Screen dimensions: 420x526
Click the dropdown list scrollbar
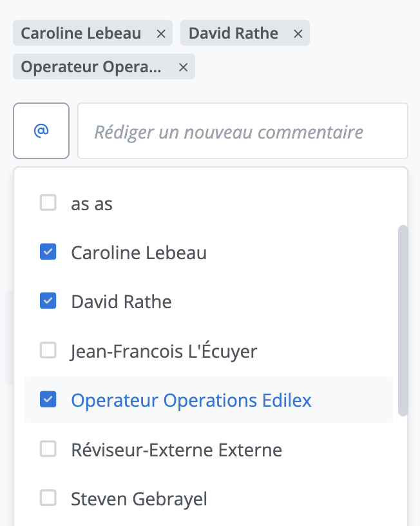coord(403,320)
